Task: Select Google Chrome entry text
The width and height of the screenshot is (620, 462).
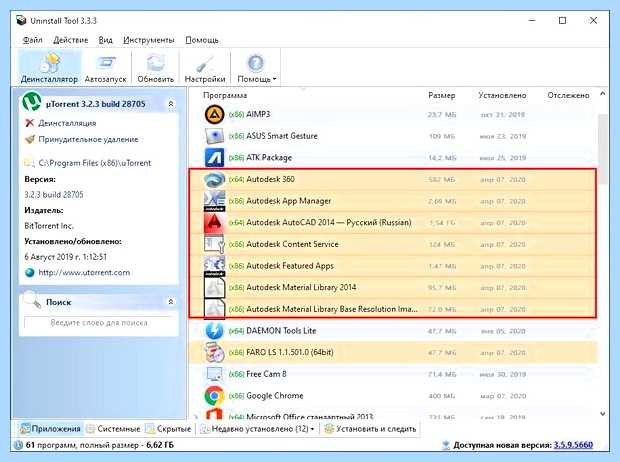Action: [x=275, y=396]
